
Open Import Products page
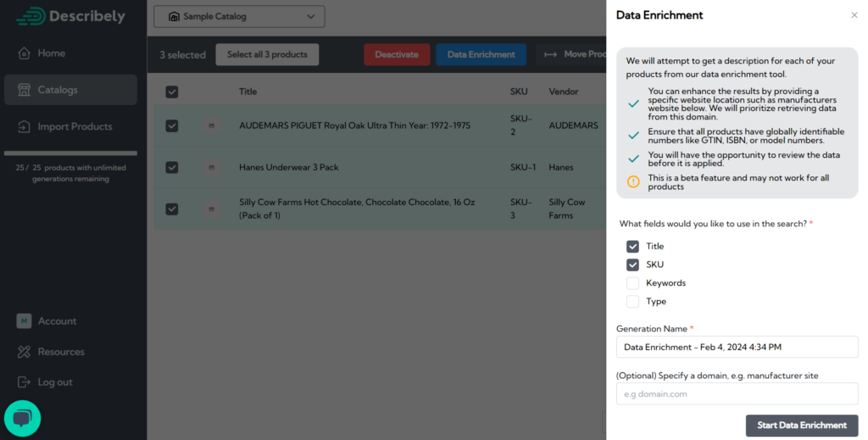tap(75, 127)
